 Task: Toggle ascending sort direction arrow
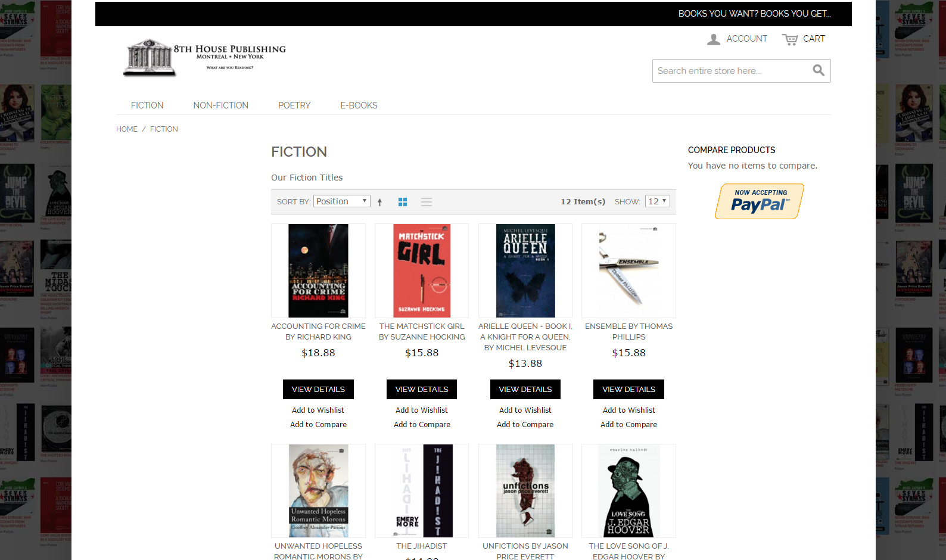379,202
